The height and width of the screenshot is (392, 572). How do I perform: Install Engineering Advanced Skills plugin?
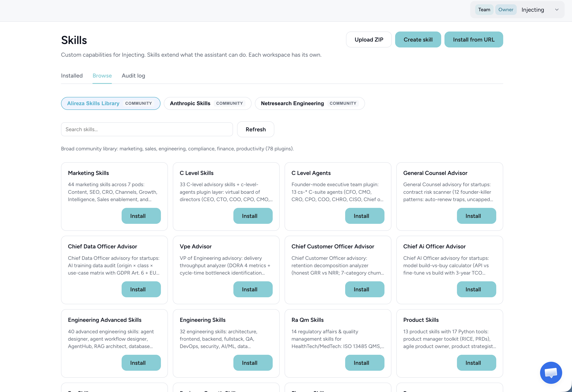(x=141, y=363)
